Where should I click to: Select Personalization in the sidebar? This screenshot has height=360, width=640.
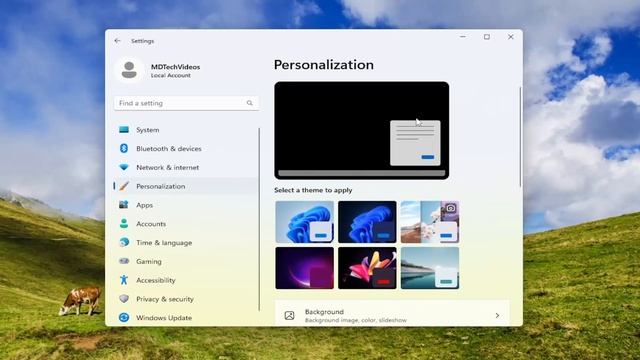tap(186, 186)
